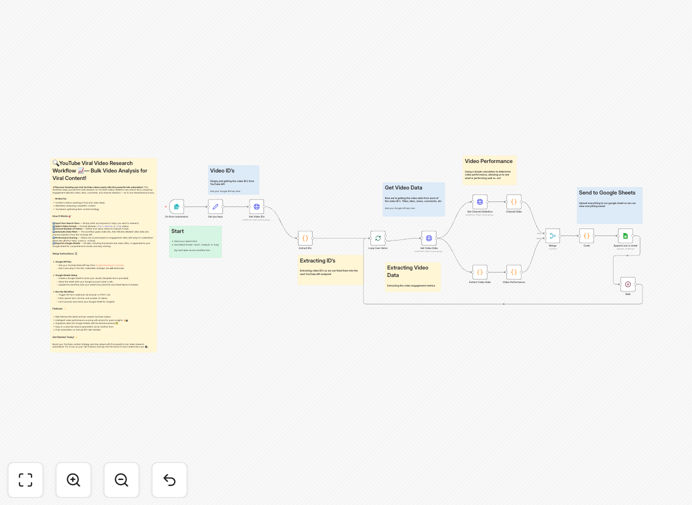Select the Loop Over Items node

coord(378,238)
